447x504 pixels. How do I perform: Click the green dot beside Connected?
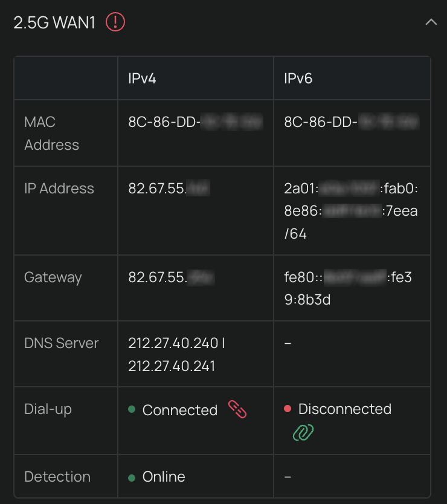click(x=132, y=410)
